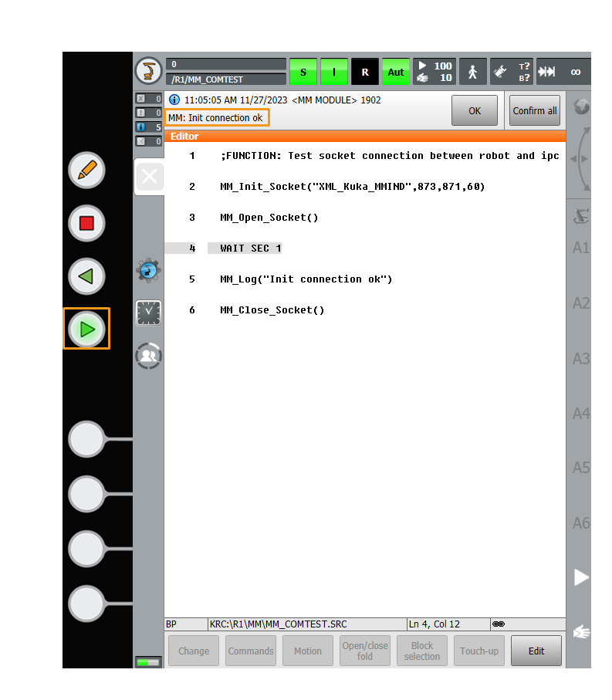
Task: Open robot interpreter R status
Action: pyautogui.click(x=365, y=72)
